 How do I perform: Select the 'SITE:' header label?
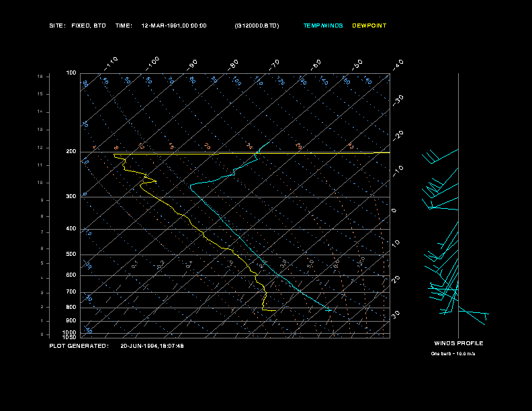(57, 26)
